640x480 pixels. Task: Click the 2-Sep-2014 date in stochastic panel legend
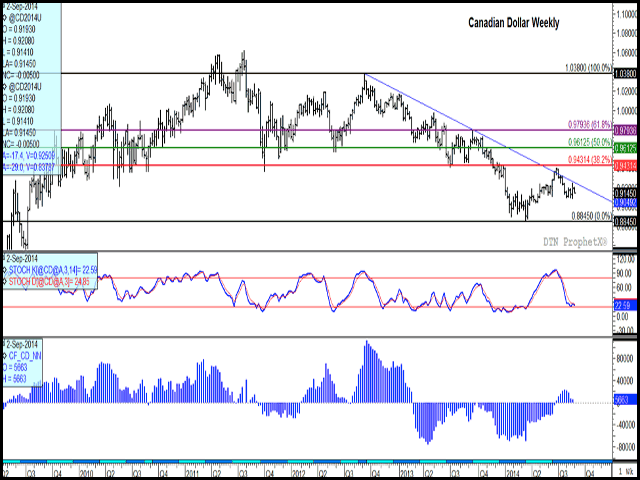tap(20, 258)
